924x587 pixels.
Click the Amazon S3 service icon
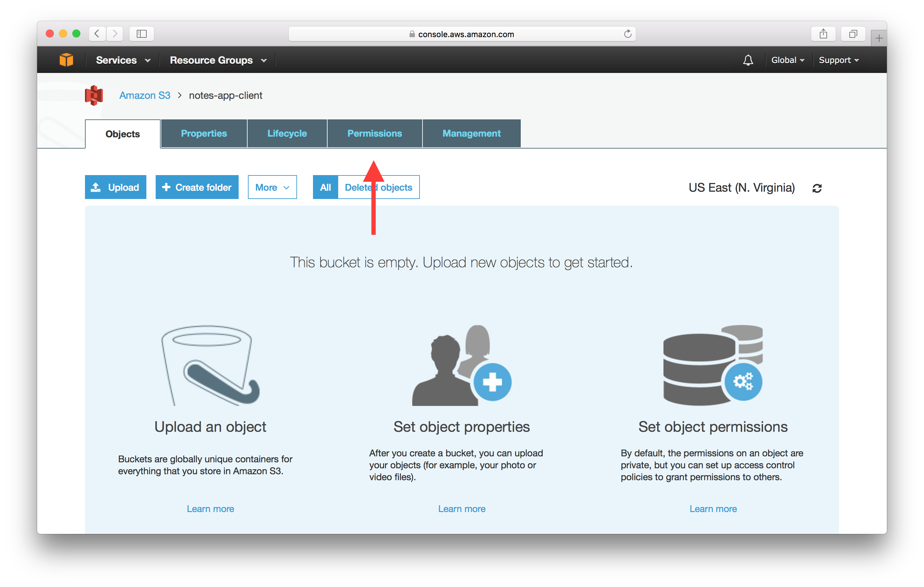click(x=95, y=95)
